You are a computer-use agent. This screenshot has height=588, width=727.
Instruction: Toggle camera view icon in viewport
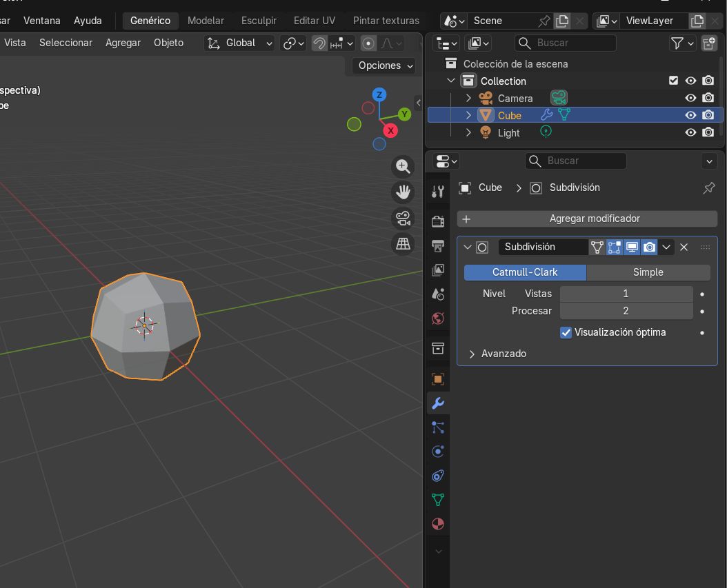click(x=403, y=219)
